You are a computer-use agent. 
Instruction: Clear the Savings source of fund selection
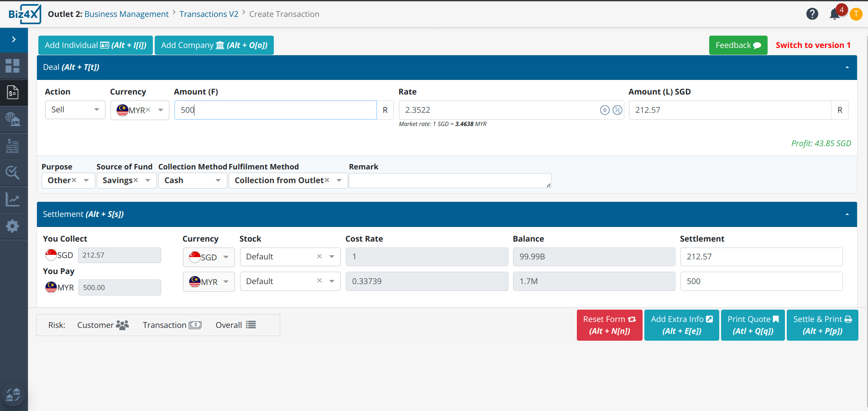point(136,180)
